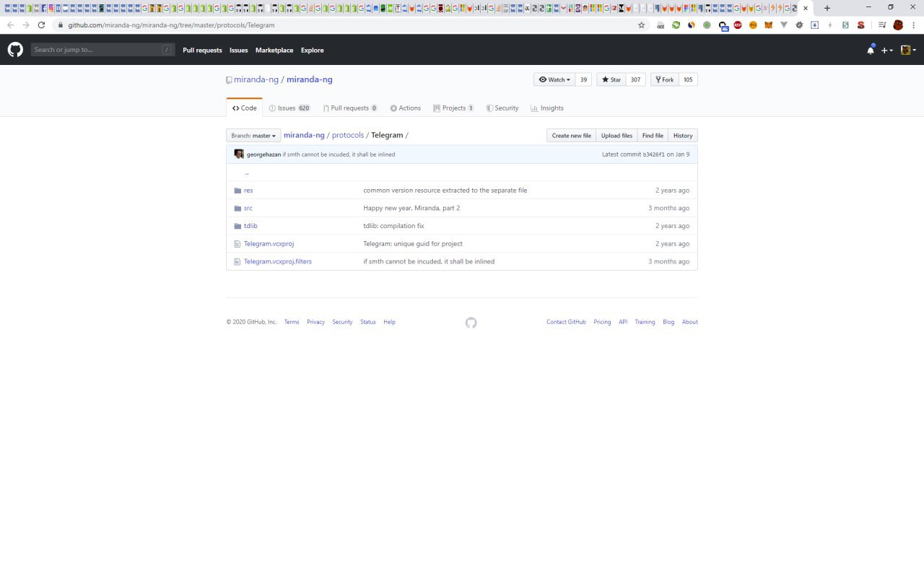Open the Projects tab
This screenshot has width=924, height=563.
click(453, 108)
